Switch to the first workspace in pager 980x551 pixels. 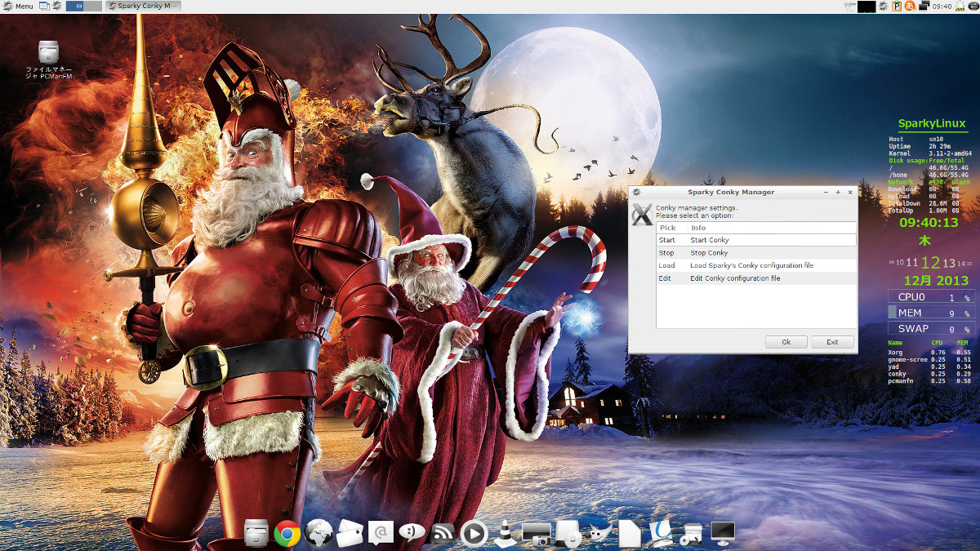click(x=74, y=7)
